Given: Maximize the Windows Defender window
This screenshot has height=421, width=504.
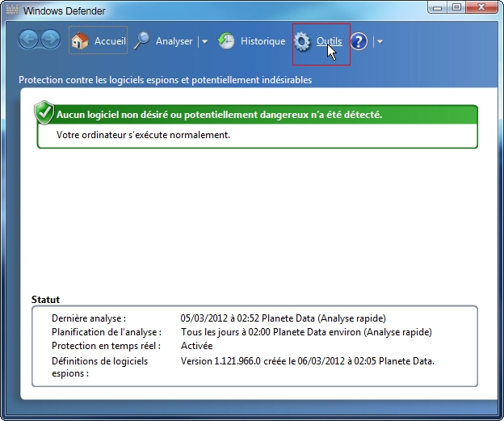Looking at the screenshot, I should point(456,7).
